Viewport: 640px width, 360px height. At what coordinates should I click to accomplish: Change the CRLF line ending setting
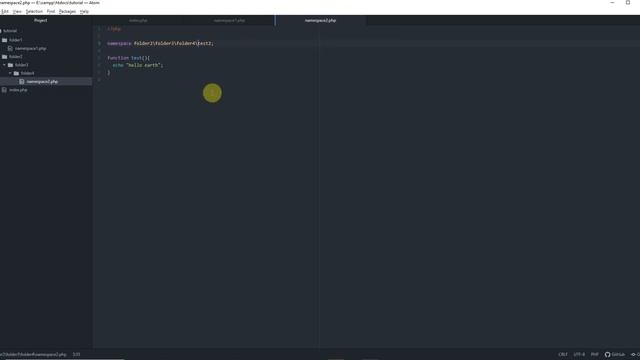(563, 354)
